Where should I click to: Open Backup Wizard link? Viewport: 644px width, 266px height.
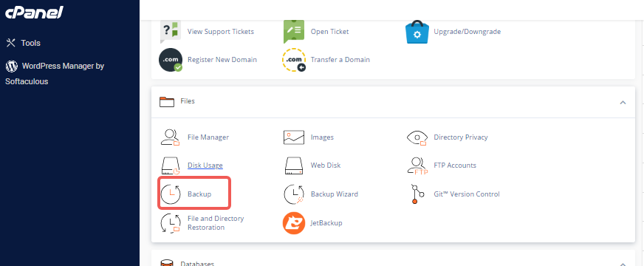[335, 194]
